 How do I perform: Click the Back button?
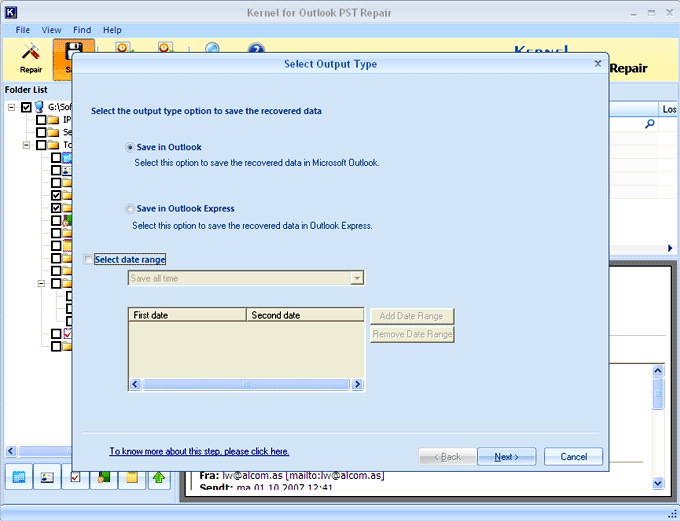tap(448, 457)
